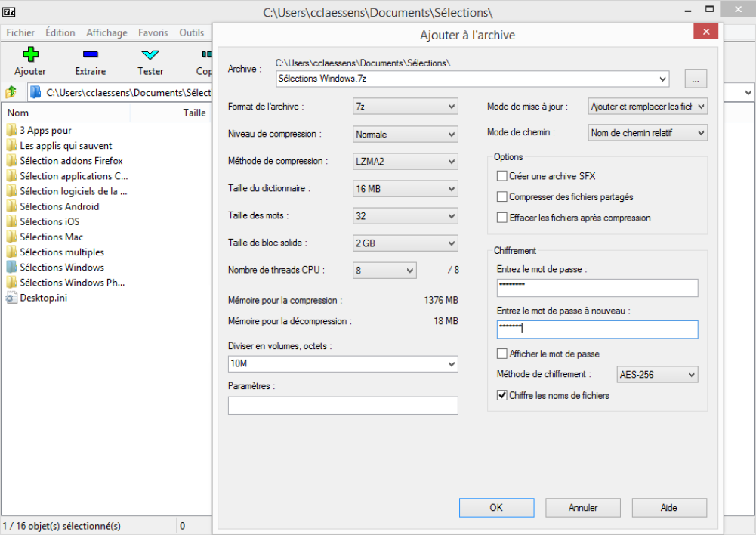Open the Favoris menu
This screenshot has height=535, width=756.
(x=153, y=32)
